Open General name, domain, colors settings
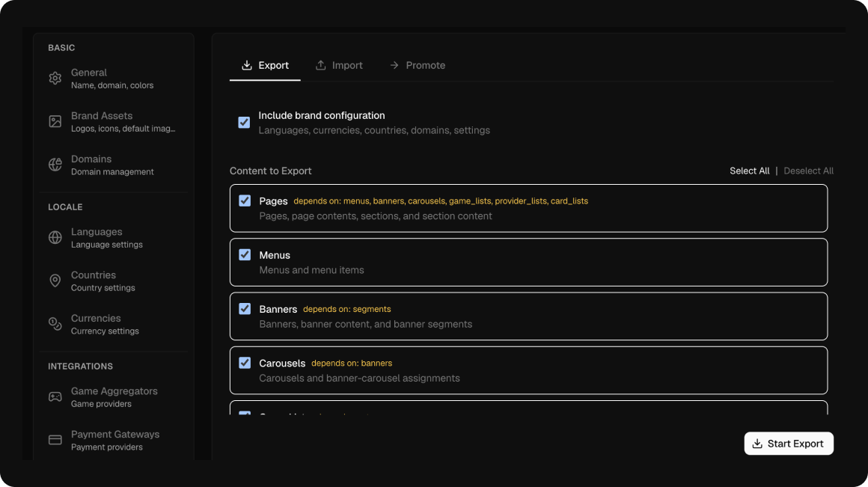Image resolution: width=868 pixels, height=487 pixels. point(114,79)
